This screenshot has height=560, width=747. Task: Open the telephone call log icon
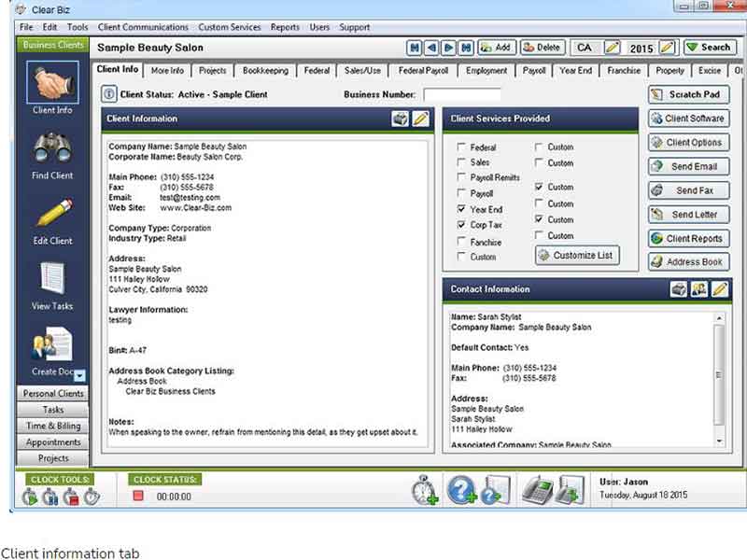[x=538, y=491]
